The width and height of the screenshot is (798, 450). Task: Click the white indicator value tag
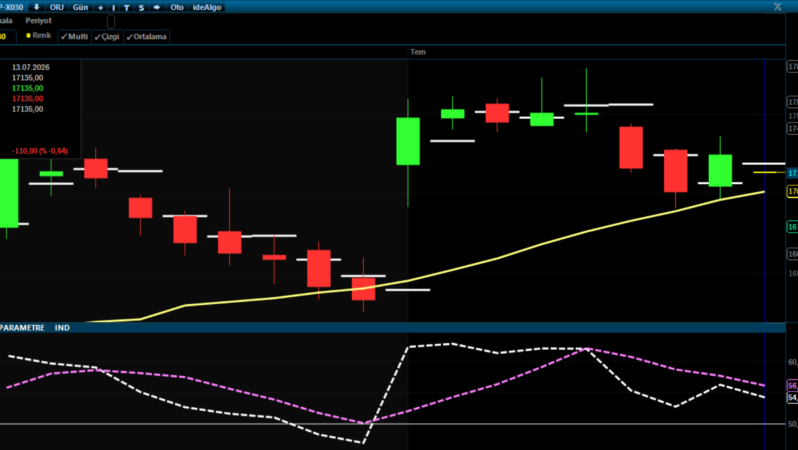[792, 397]
